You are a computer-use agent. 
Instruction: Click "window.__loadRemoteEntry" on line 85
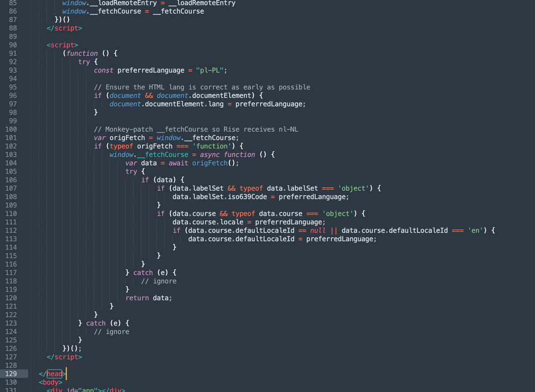click(109, 3)
